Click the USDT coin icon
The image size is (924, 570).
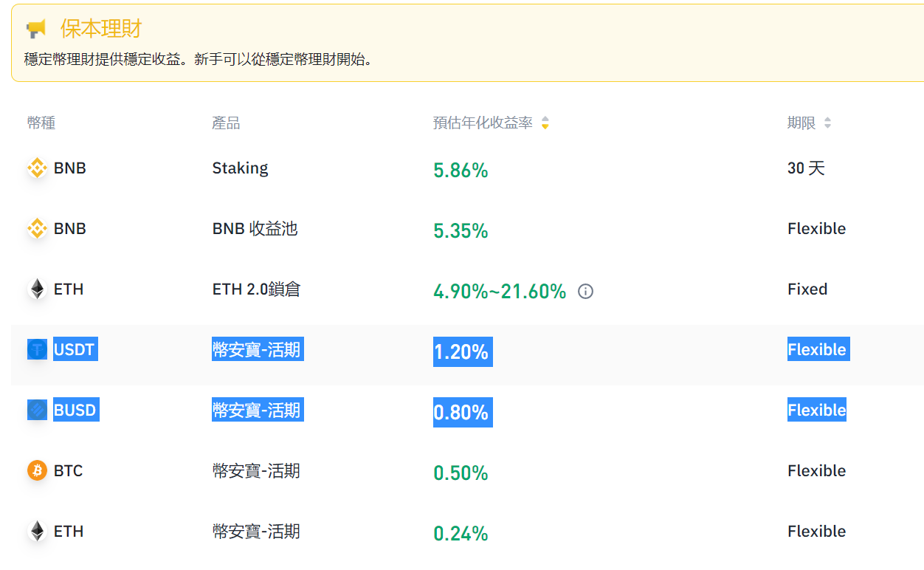click(x=37, y=349)
